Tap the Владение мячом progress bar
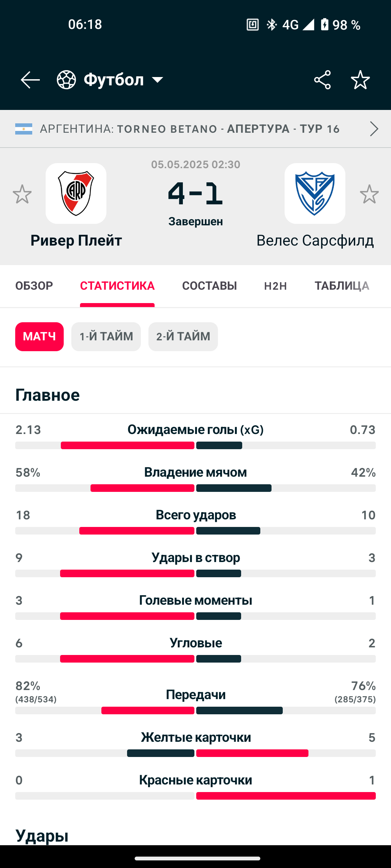391x868 pixels. (x=195, y=488)
